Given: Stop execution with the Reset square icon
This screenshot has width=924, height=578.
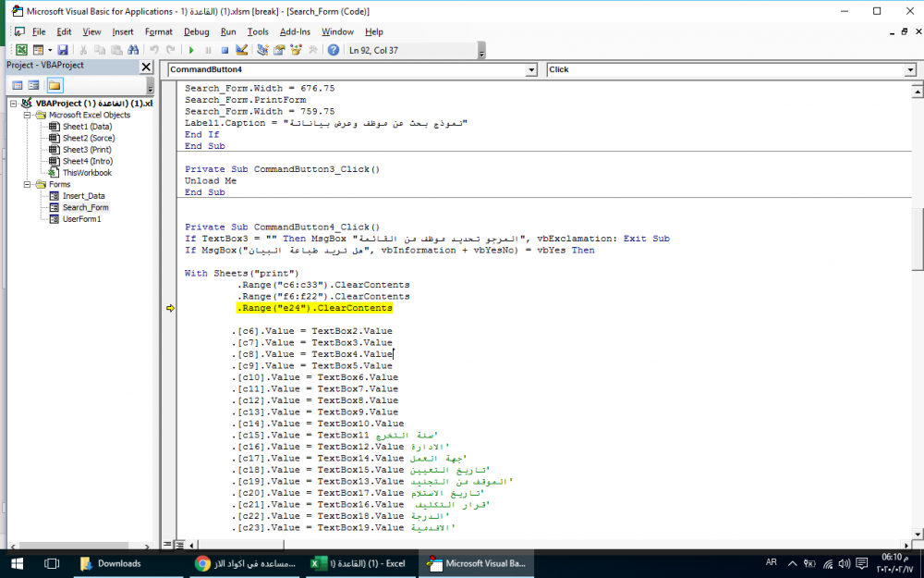Looking at the screenshot, I should pos(225,50).
